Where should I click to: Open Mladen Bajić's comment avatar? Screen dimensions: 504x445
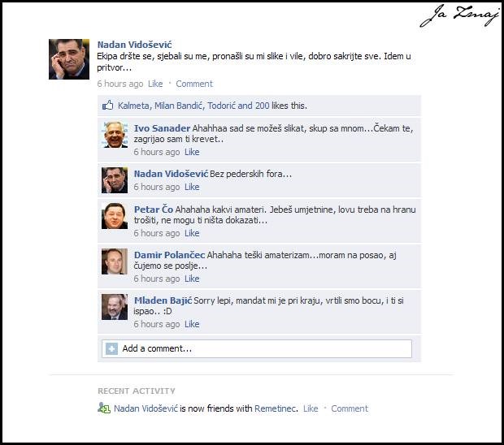pos(115,307)
